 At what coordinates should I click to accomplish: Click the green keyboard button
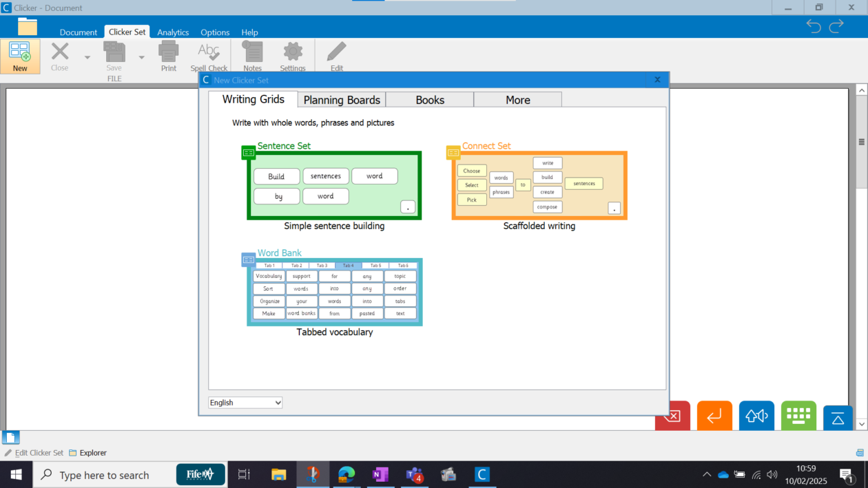(798, 416)
